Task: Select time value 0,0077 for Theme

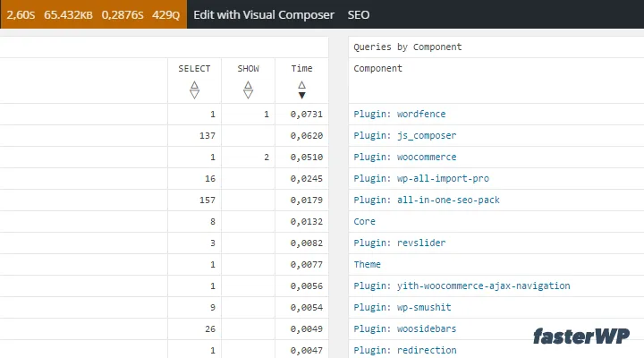Action: (x=307, y=265)
